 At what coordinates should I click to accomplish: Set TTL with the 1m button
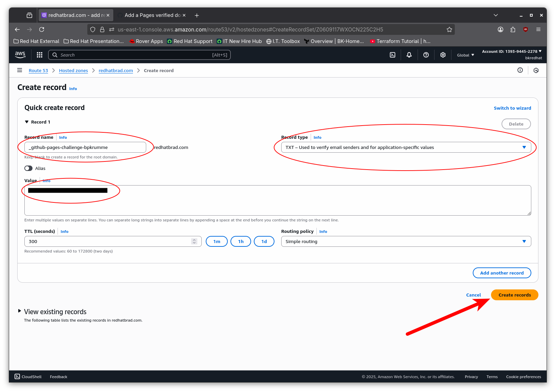(217, 241)
